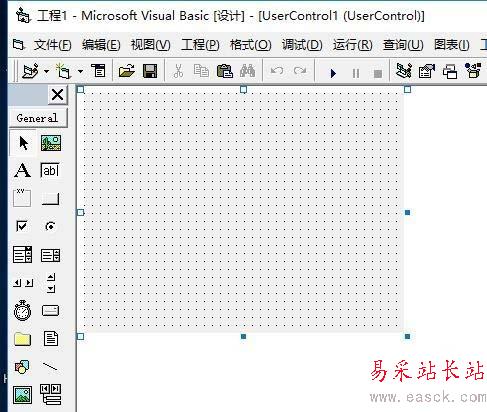
Task: Select the FileListBox control tool
Action: 51,338
